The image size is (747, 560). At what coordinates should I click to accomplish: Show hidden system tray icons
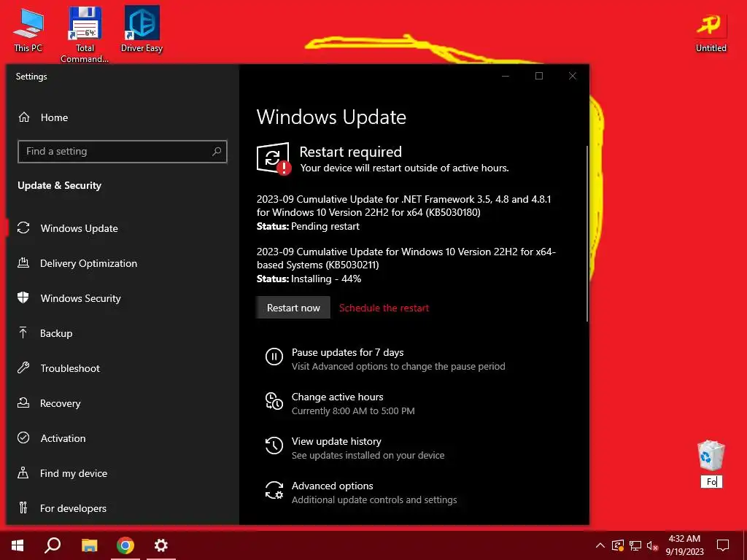[x=600, y=545]
